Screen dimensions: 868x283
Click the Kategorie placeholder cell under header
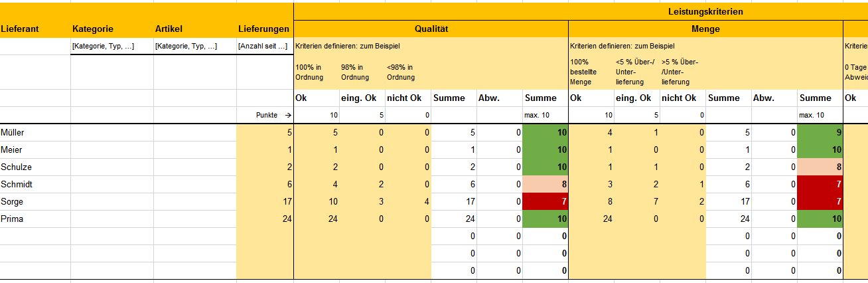[111, 47]
